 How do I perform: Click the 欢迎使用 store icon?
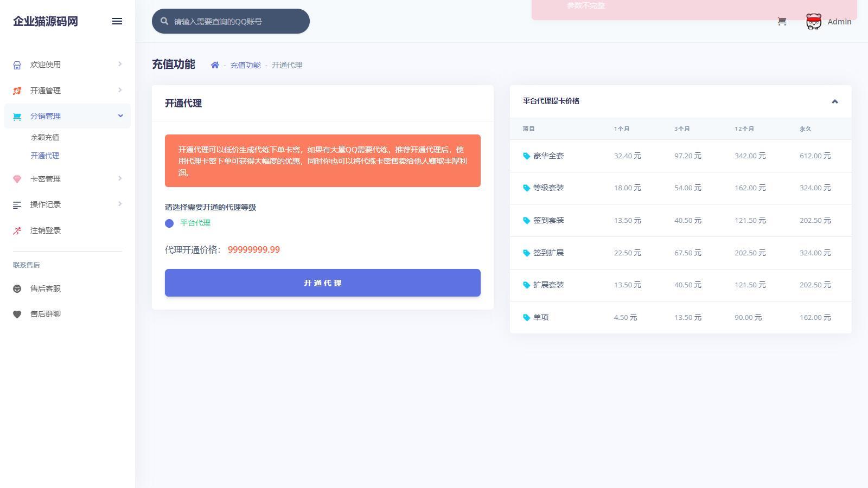(17, 65)
